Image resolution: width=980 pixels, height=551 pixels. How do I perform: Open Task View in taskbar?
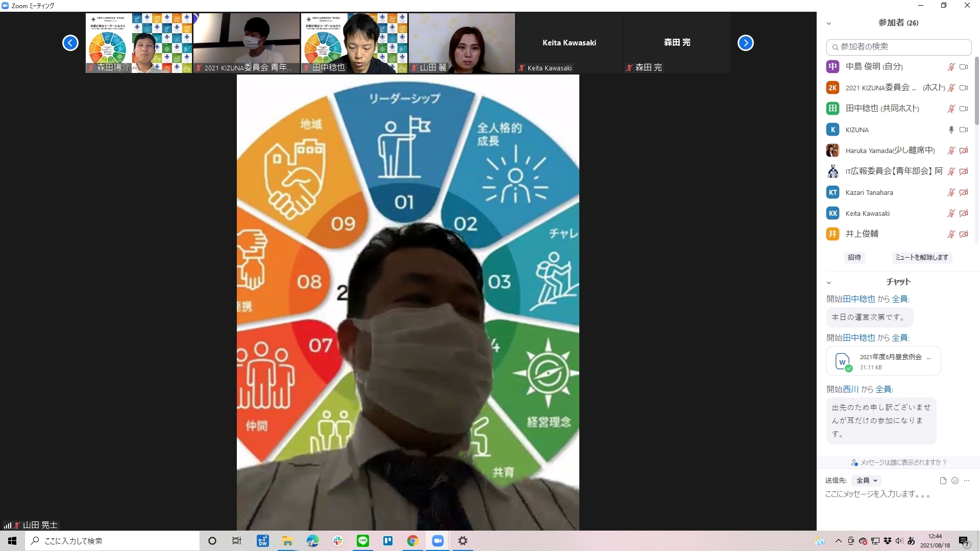click(x=237, y=541)
